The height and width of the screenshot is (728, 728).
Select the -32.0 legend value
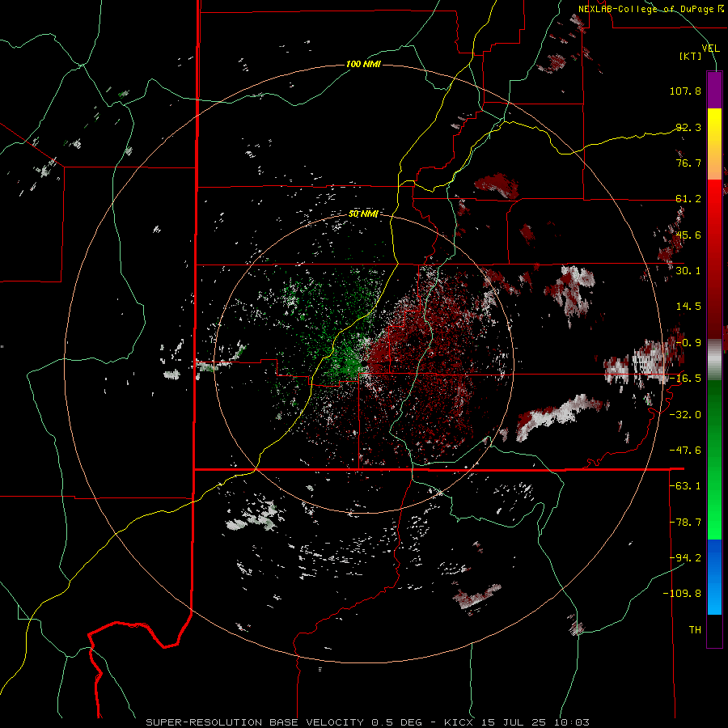(685, 414)
